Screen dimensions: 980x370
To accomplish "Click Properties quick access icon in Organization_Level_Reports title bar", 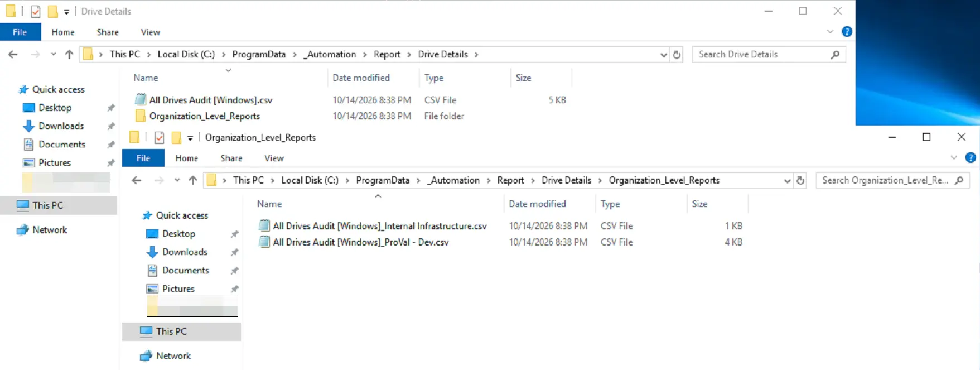I will [x=160, y=137].
